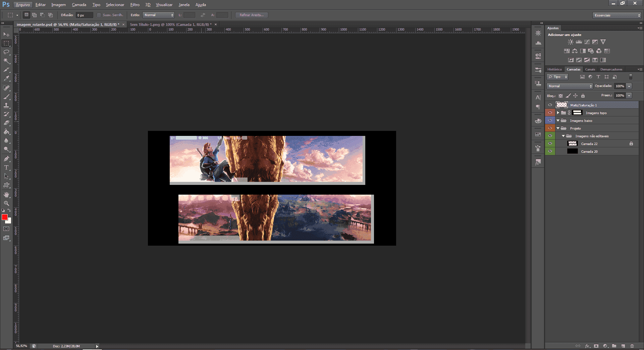Add a Hue/Saturation adjustment
The image size is (644, 350).
567,51
